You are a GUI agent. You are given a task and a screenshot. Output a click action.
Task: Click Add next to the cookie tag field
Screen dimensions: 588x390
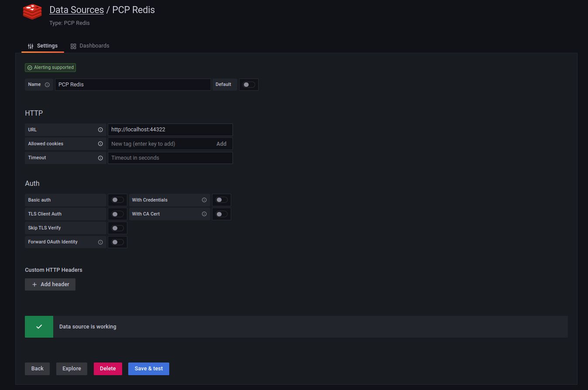coord(222,144)
